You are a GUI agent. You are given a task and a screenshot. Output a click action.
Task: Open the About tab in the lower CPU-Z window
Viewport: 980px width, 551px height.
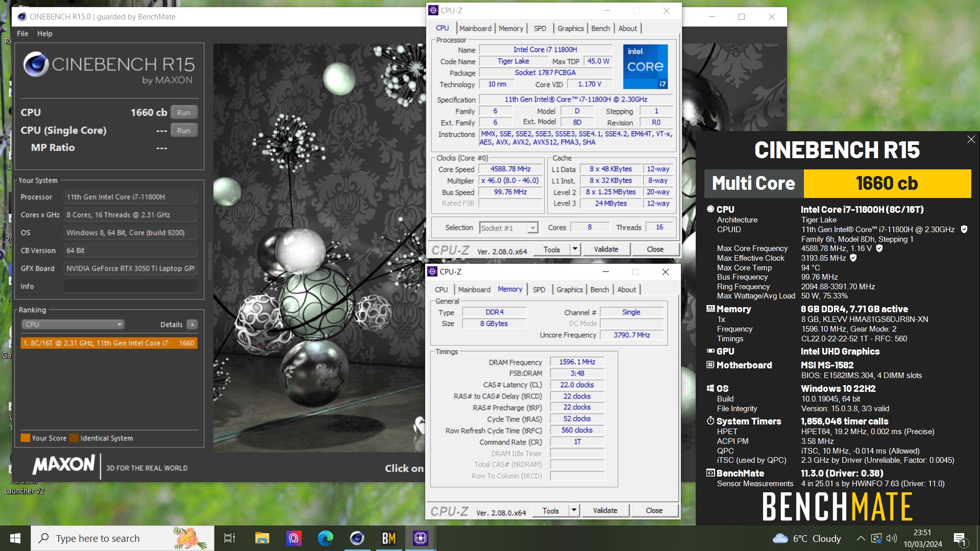(627, 290)
